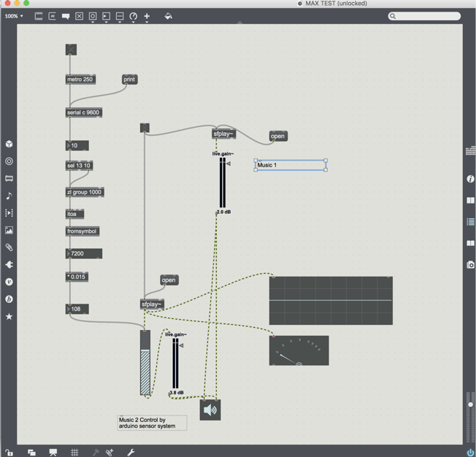Select the * 0.015 multiply object
Screen dimensions: 476x457
pyautogui.click(x=77, y=277)
